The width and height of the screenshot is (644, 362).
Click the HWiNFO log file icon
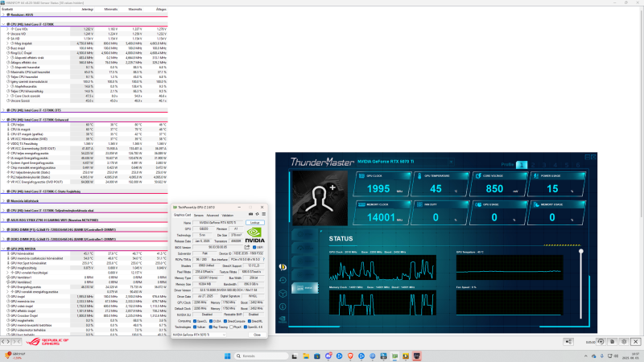613,341
